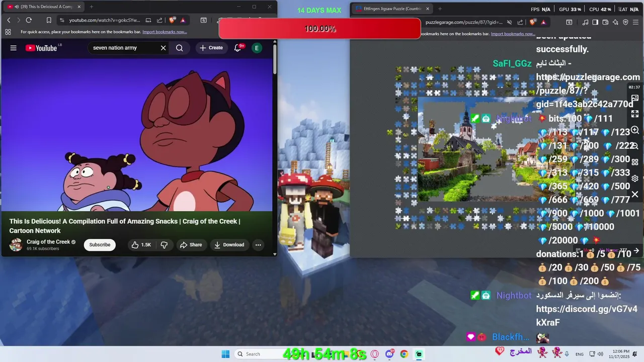Screen dimensions: 644x362
Task: Click the YouTube search magnifier button
Action: (180, 48)
